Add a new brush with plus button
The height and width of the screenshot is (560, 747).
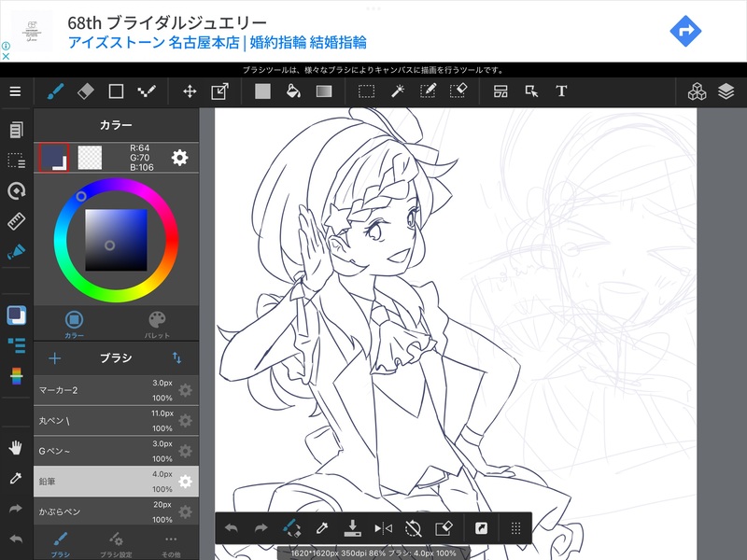pos(55,358)
